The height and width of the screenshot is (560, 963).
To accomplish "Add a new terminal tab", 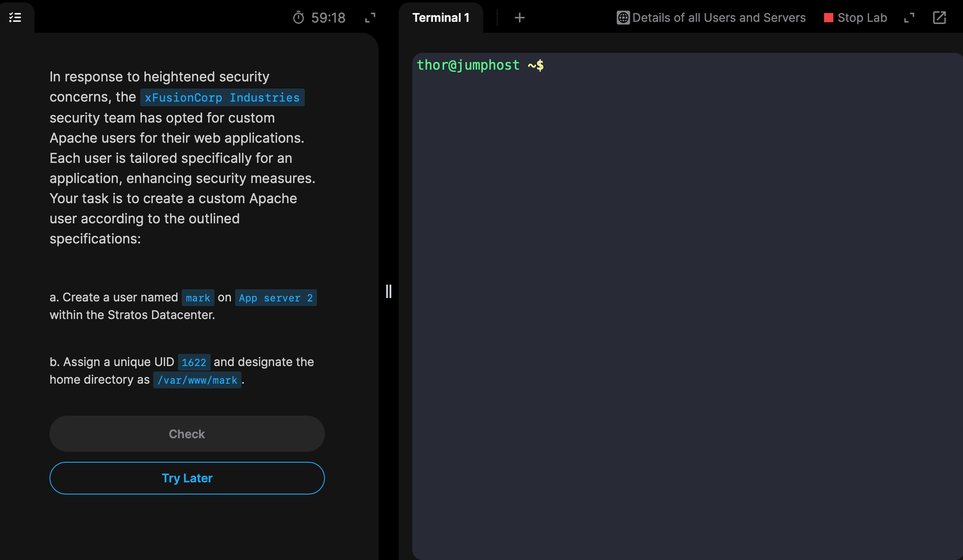I will coord(519,18).
